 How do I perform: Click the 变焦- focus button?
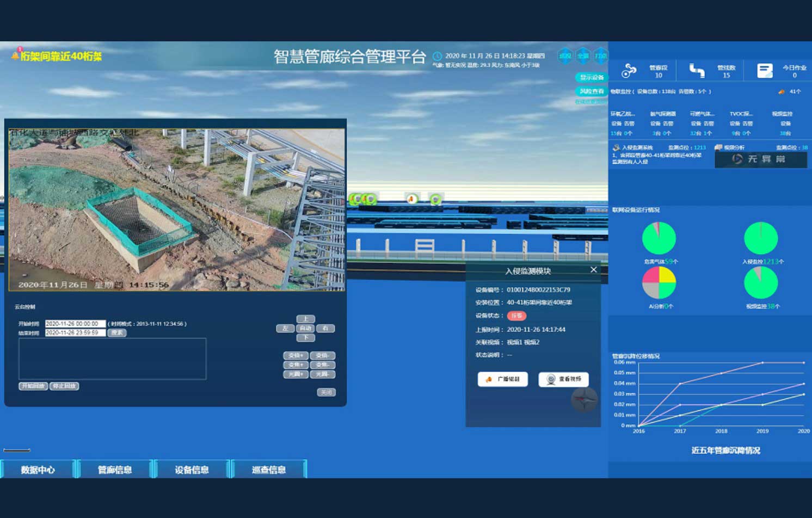tap(323, 365)
